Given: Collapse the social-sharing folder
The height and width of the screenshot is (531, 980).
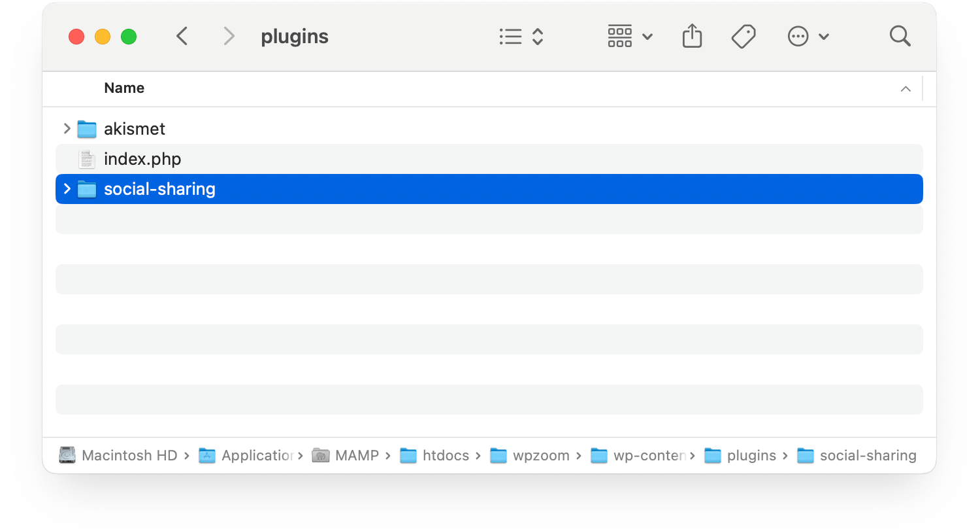Looking at the screenshot, I should (67, 189).
